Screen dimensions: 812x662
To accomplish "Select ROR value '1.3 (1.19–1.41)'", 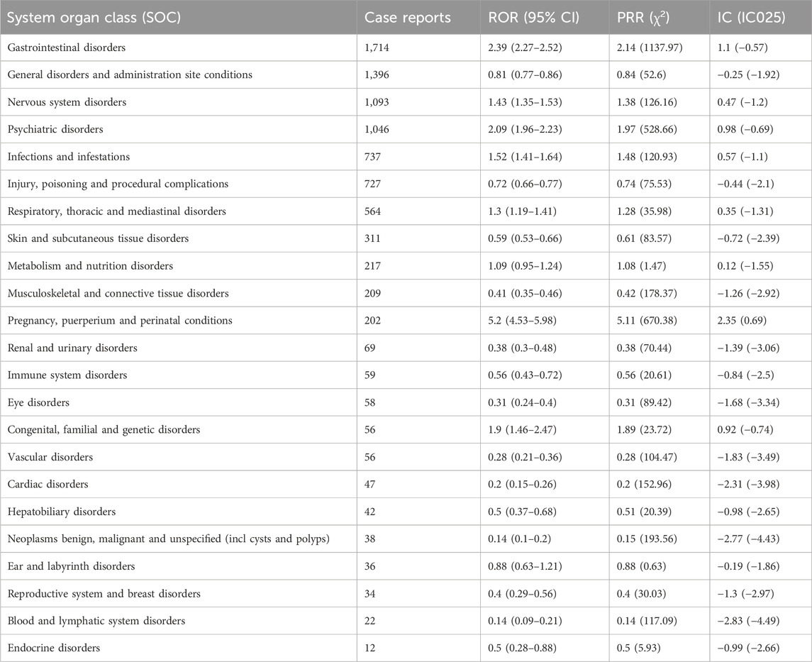I will 522,211.
